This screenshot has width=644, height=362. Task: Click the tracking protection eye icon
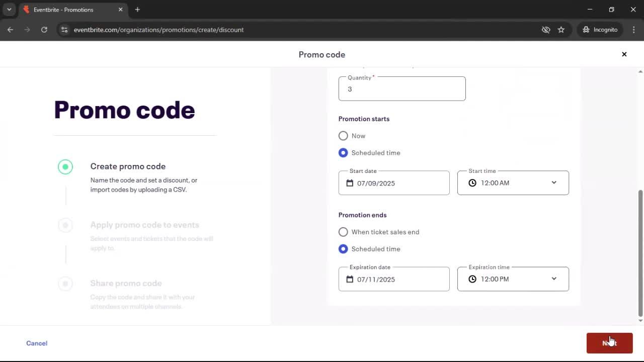tap(546, 30)
